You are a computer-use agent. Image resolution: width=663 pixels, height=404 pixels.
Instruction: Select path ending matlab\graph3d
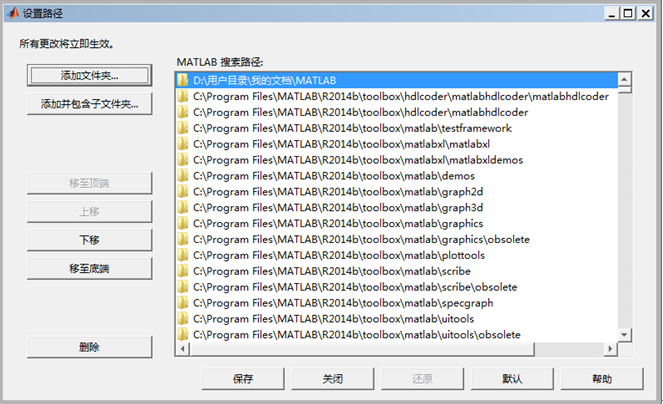coord(397,208)
